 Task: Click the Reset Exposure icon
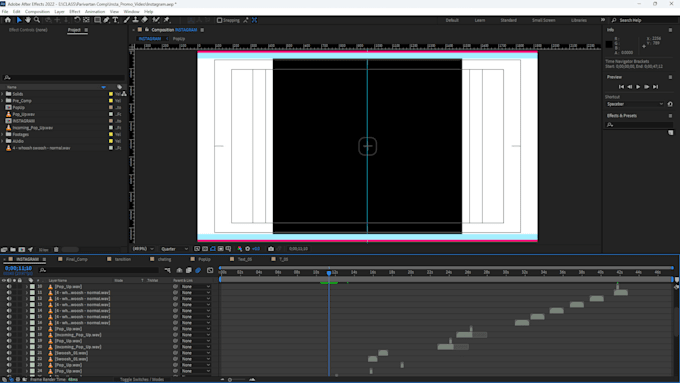pyautogui.click(x=248, y=249)
